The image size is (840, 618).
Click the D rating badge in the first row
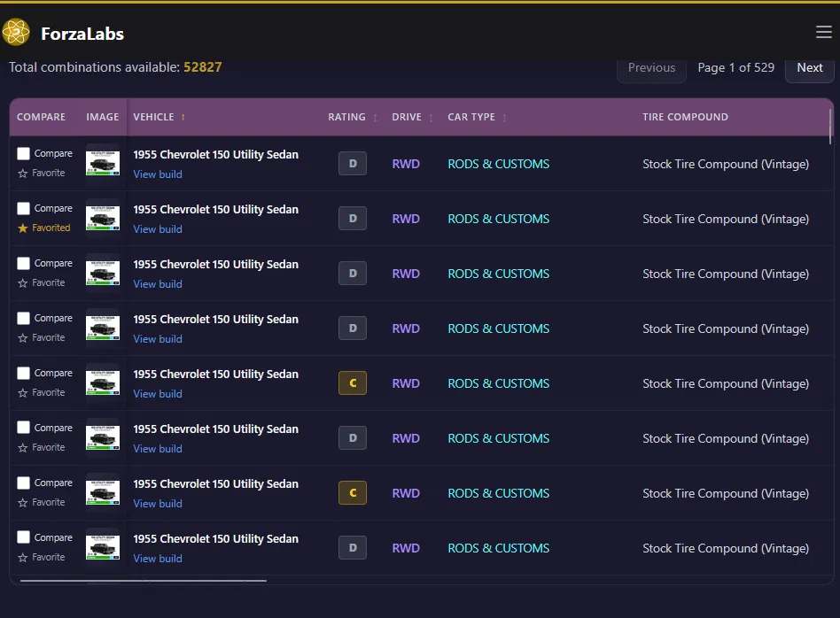[x=353, y=164]
